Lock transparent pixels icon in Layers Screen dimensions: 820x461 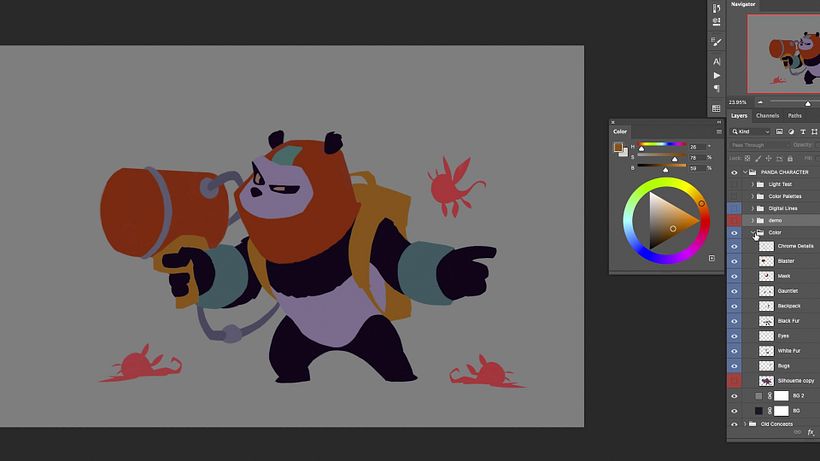tap(747, 158)
